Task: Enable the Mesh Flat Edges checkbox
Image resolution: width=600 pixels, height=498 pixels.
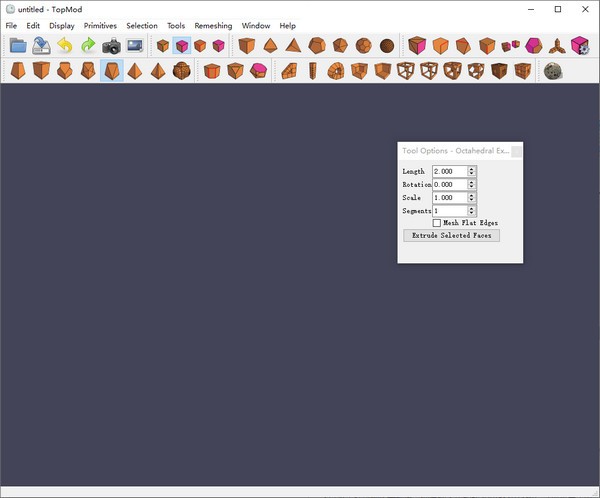Action: coord(437,223)
